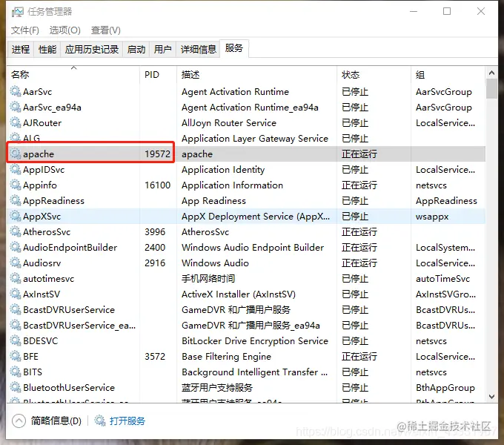Switch to the 详细信息 tab
504x445 pixels.
(x=199, y=49)
